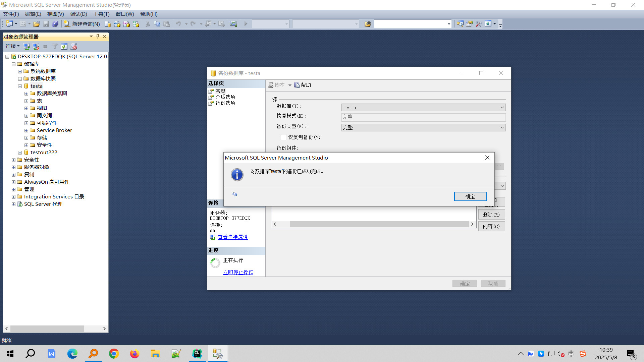Save all open files from the toolbar
644x362 pixels.
tap(55, 24)
